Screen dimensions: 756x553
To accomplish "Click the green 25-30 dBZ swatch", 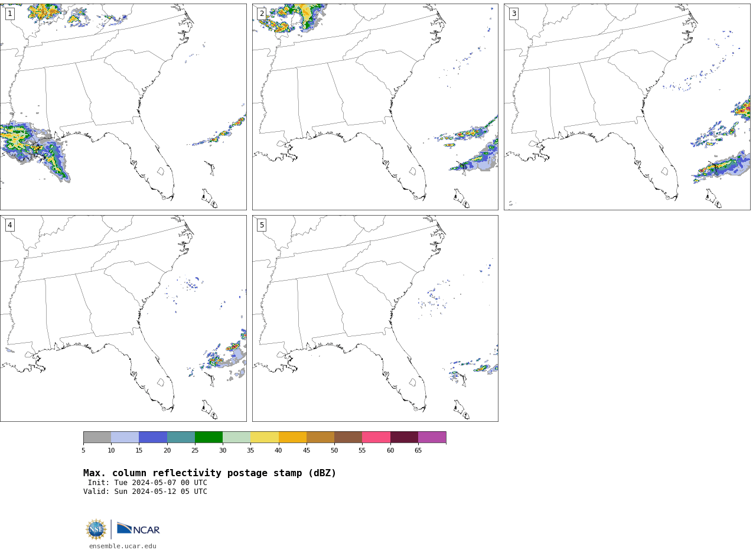I will 208,437.
